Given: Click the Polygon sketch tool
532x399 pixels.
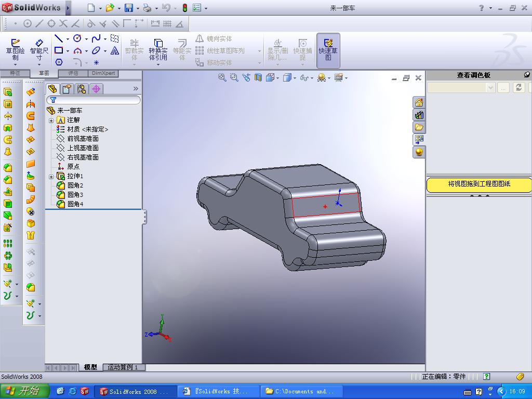Looking at the screenshot, I should click(x=59, y=62).
